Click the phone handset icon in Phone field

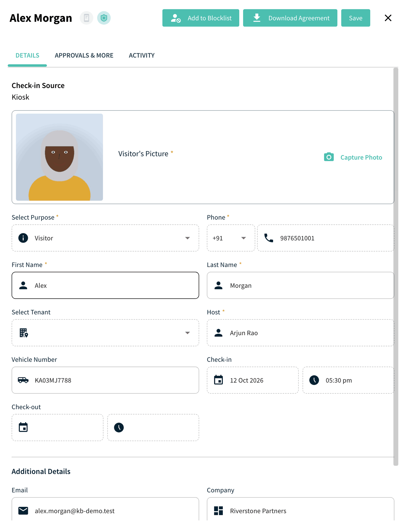point(269,238)
